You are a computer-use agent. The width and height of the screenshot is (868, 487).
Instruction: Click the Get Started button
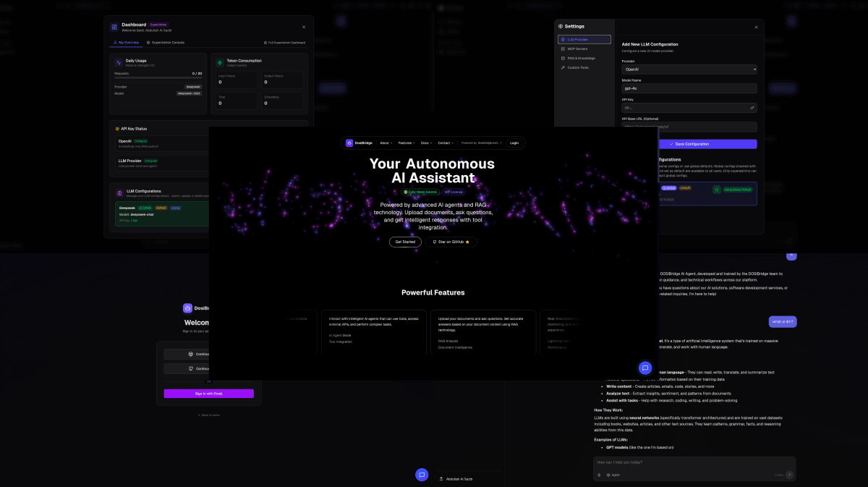[x=405, y=242]
